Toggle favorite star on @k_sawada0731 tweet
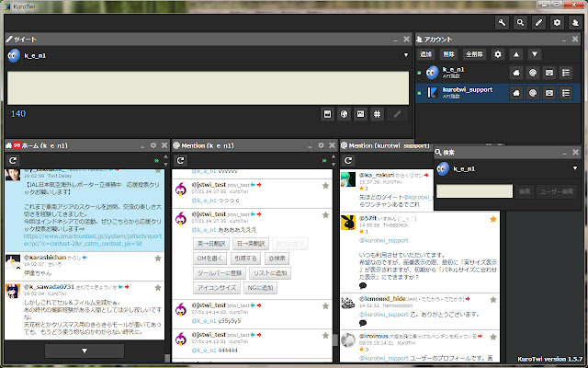The width and height of the screenshot is (588, 368). 159,288
